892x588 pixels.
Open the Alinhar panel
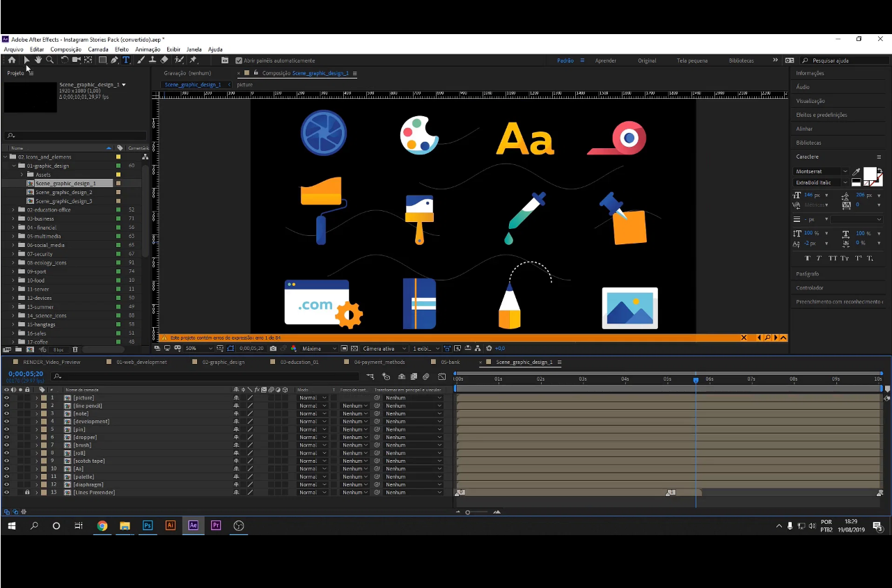[x=804, y=129]
